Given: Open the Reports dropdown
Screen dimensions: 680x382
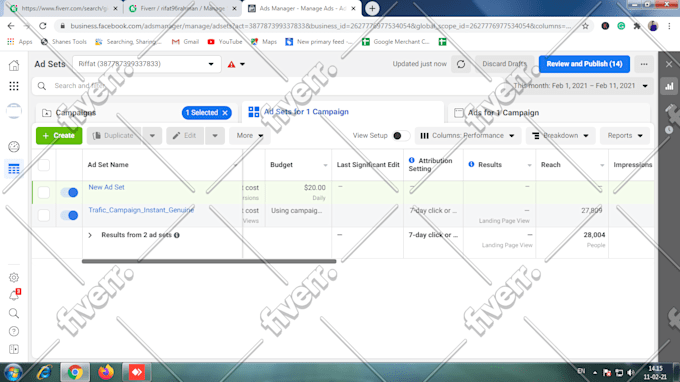Looking at the screenshot, I should point(625,136).
